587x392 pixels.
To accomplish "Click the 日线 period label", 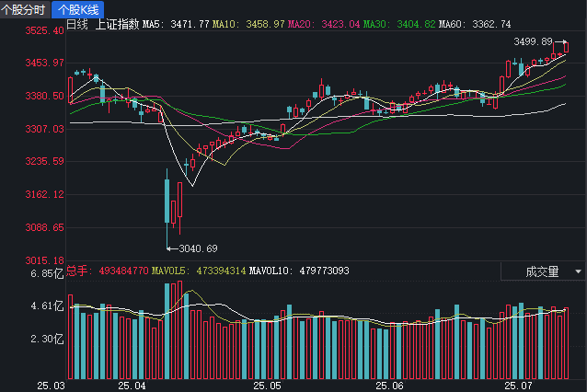I will coord(77,24).
